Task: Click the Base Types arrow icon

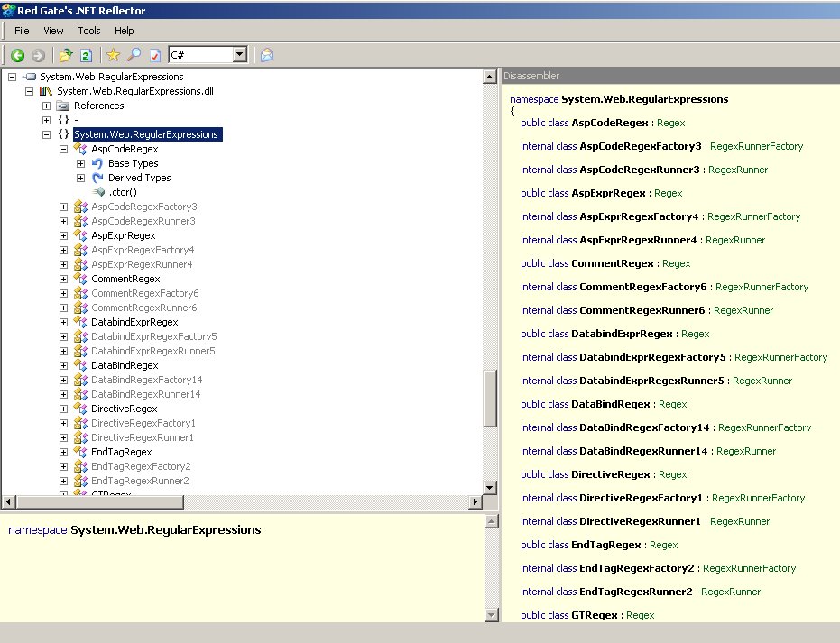Action: (x=97, y=163)
